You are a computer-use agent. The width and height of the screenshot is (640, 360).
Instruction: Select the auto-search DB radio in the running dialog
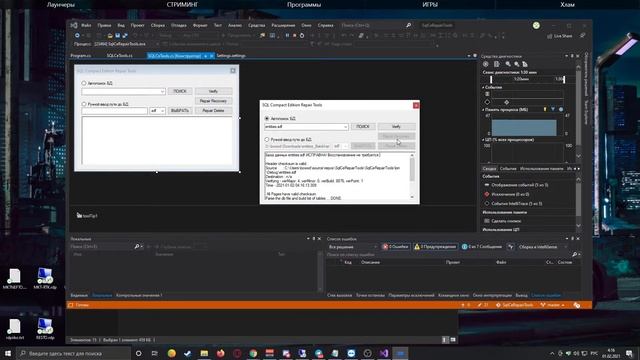pyautogui.click(x=267, y=118)
